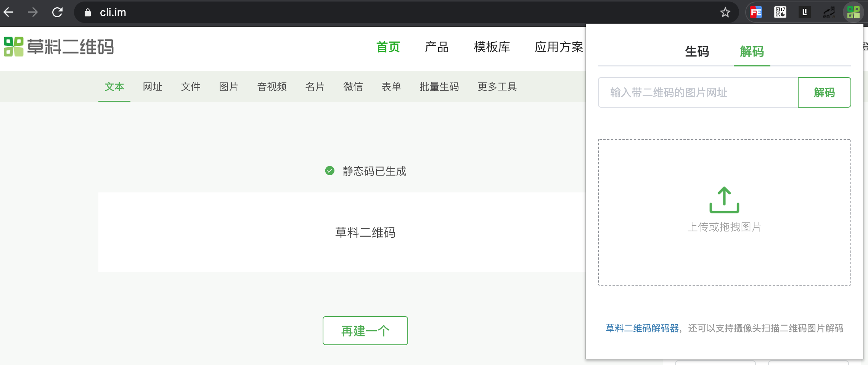Open the 模板库 navigation item
Screen dimensions: 868x365
(492, 47)
